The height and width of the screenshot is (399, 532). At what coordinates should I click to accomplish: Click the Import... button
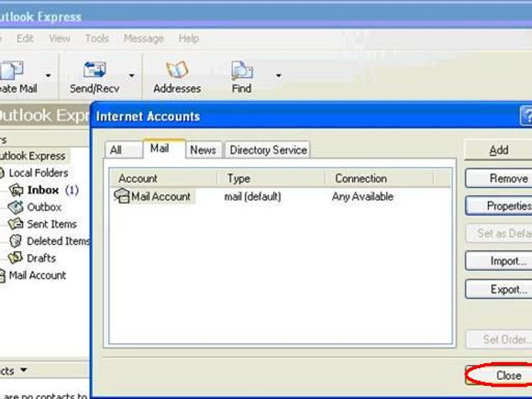coord(499,261)
